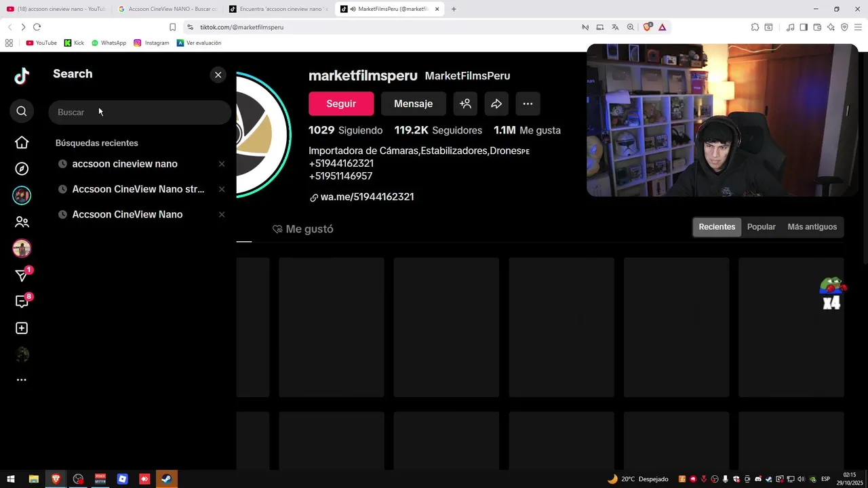Click the TikTok logo in the sidebar
This screenshot has height=488, width=868.
(22, 76)
